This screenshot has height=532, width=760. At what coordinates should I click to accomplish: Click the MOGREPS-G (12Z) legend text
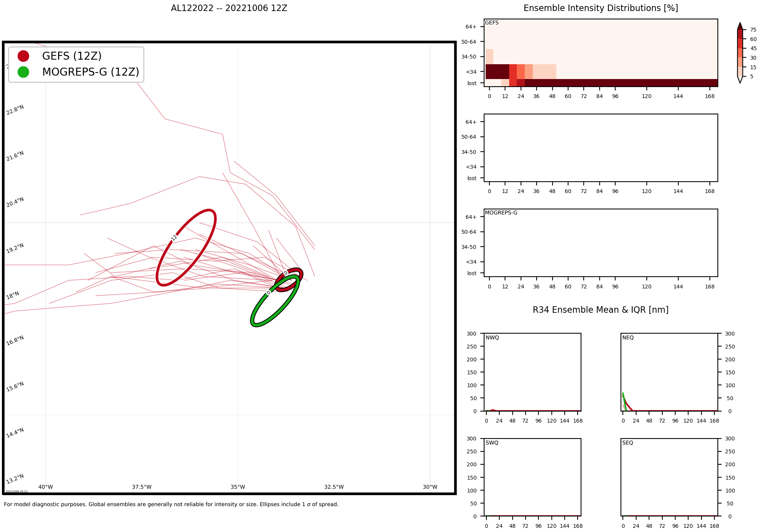90,72
